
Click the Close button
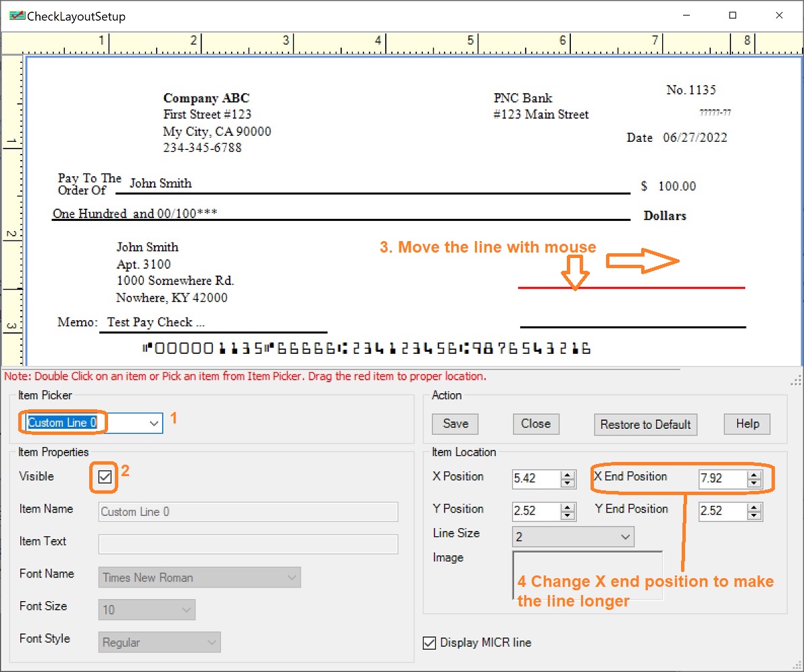[x=536, y=423]
